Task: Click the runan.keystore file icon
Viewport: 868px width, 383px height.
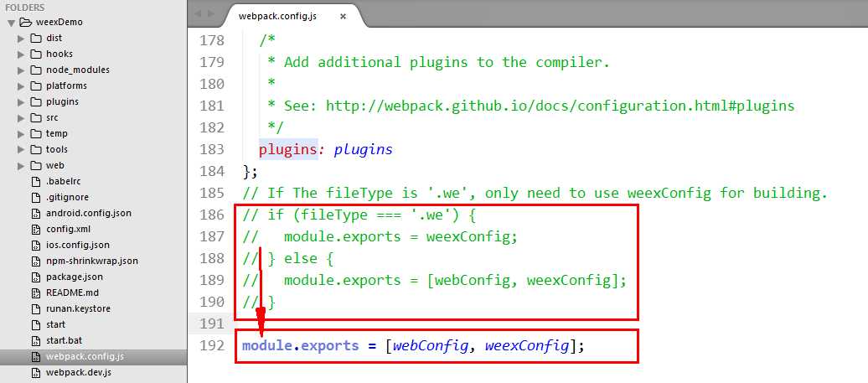Action: (36, 309)
